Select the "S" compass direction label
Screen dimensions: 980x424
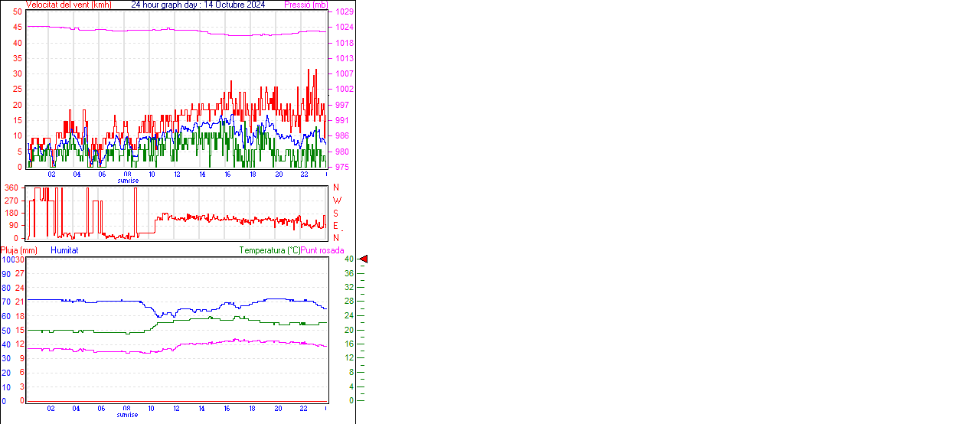[335, 213]
